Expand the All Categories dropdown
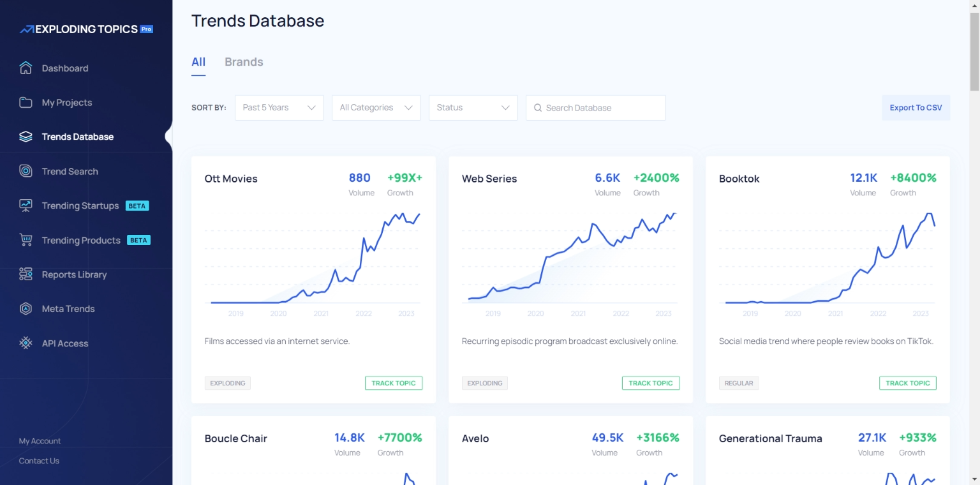980x485 pixels. 376,108
